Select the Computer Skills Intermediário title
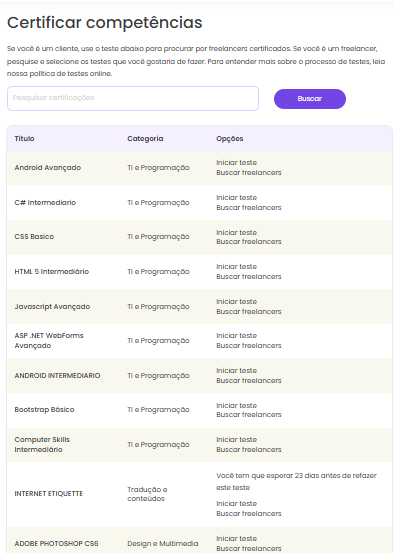The image size is (393, 553). tap(42, 444)
